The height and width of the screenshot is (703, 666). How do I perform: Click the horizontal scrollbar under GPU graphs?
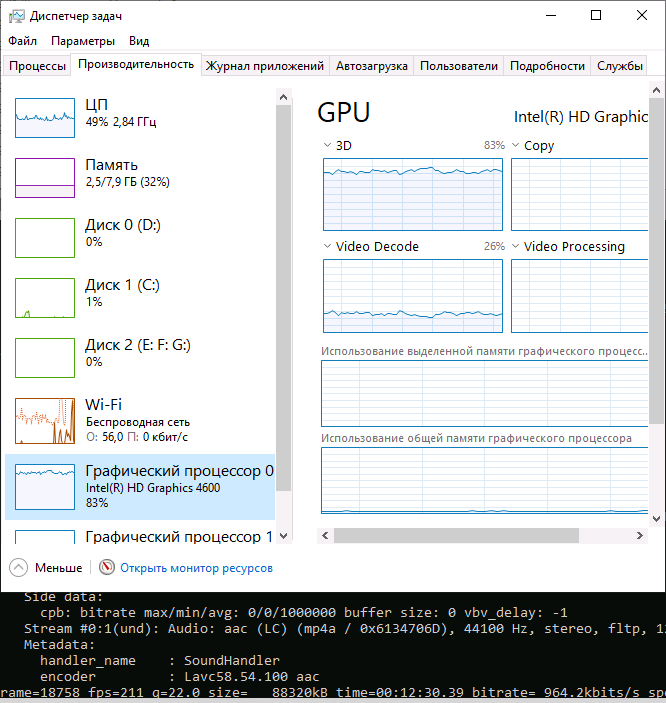pos(480,536)
